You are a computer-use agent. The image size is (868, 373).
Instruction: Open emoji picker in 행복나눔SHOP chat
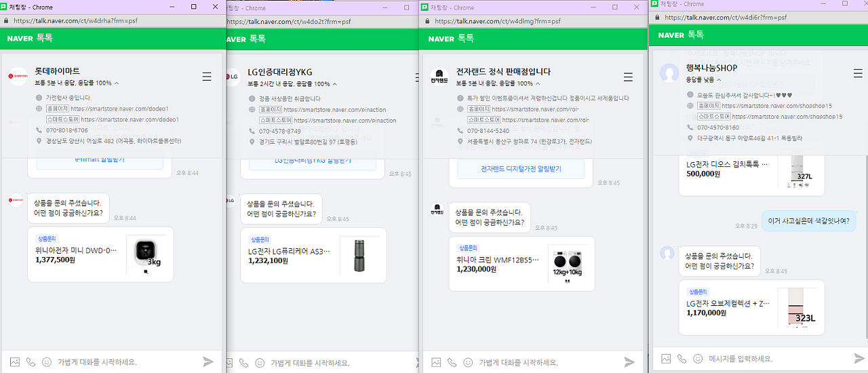[698, 358]
